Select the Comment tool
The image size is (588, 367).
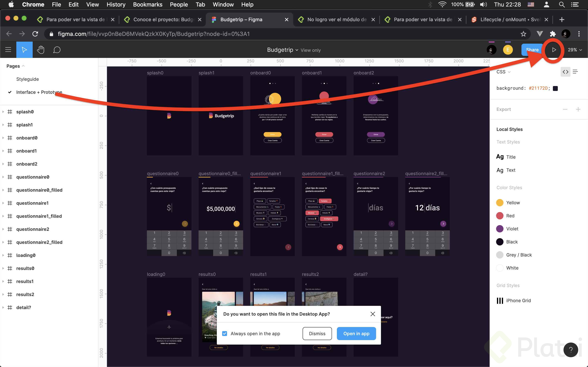57,50
